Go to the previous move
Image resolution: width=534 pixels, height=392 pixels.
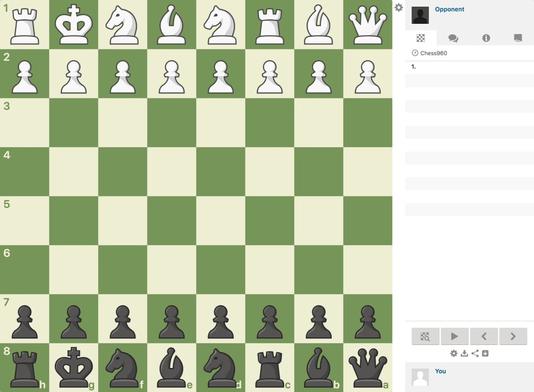(x=484, y=336)
